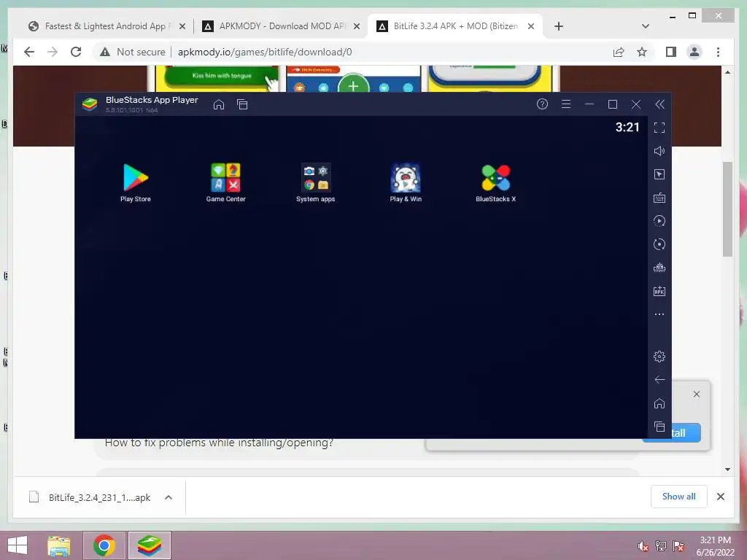
Task: Click the Chrome address bar URL
Action: coord(265,52)
